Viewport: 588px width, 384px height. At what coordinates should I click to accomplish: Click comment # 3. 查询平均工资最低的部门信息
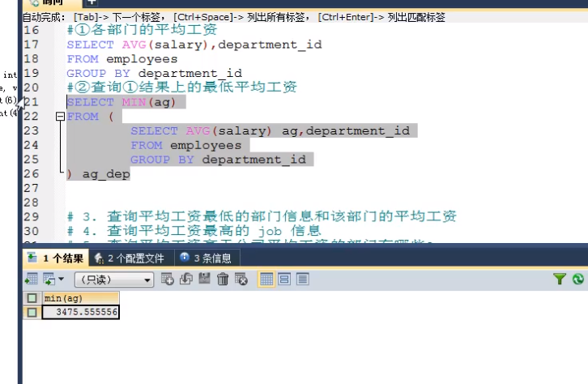click(x=262, y=216)
